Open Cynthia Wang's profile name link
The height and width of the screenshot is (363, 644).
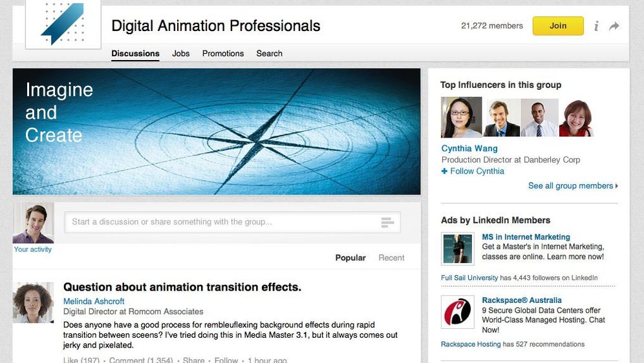(469, 149)
